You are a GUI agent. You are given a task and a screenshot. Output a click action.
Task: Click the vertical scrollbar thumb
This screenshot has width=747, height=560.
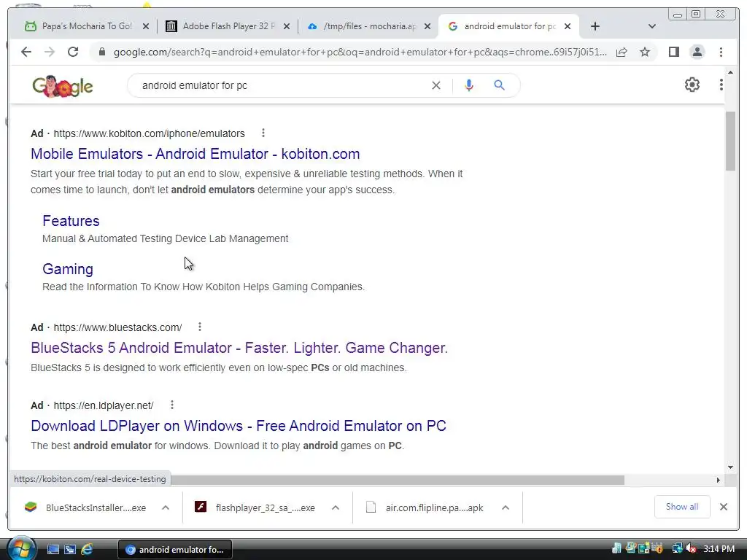coord(730,141)
